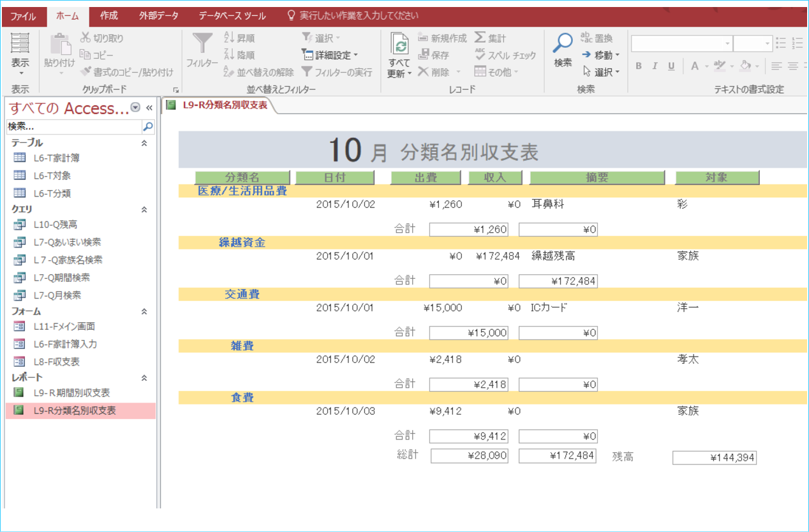Collapse the テーブル group in navigation pane
809x532 pixels.
point(144,144)
